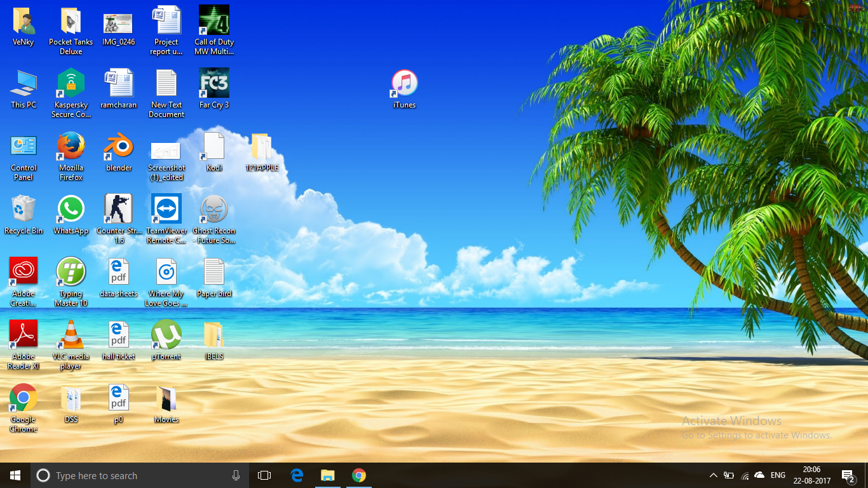Select the VLC media player shortcut

(71, 345)
